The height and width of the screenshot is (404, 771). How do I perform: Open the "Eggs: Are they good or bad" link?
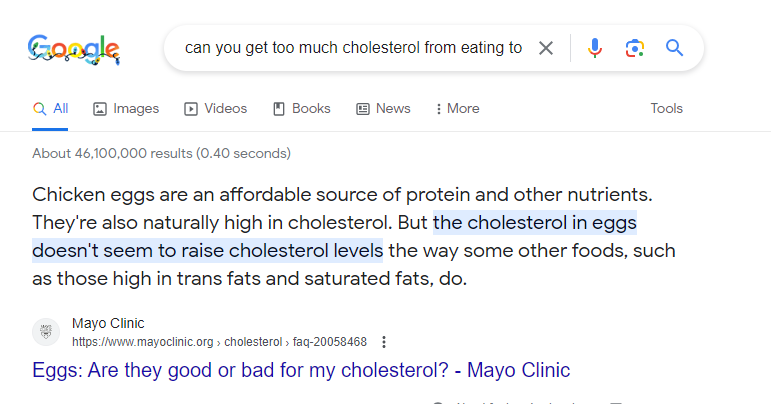click(301, 371)
